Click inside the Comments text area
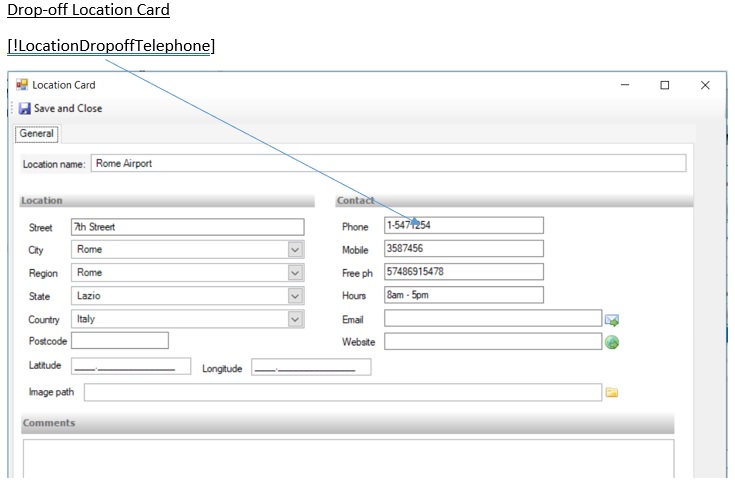 click(x=348, y=458)
